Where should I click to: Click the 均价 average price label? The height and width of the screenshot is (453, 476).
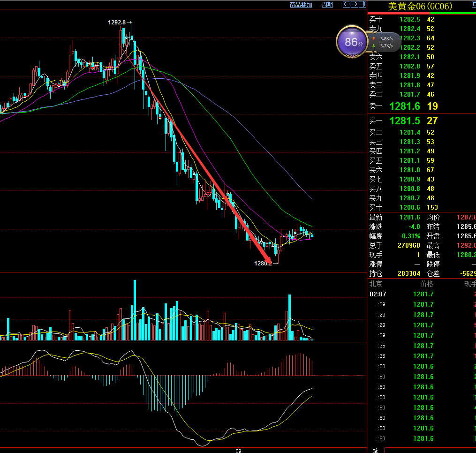click(x=433, y=218)
